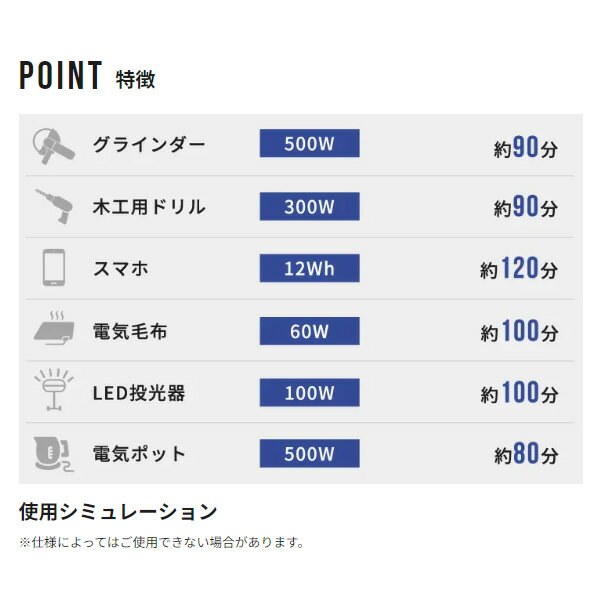The image size is (600, 600).
Task: Click the POINT 特徴 heading
Action: tap(88, 76)
